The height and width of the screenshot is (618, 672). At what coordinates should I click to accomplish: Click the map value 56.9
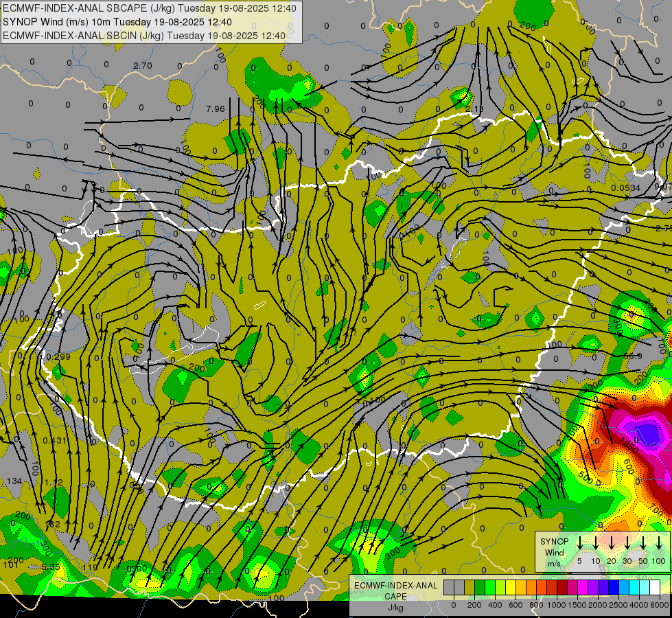[x=633, y=356]
